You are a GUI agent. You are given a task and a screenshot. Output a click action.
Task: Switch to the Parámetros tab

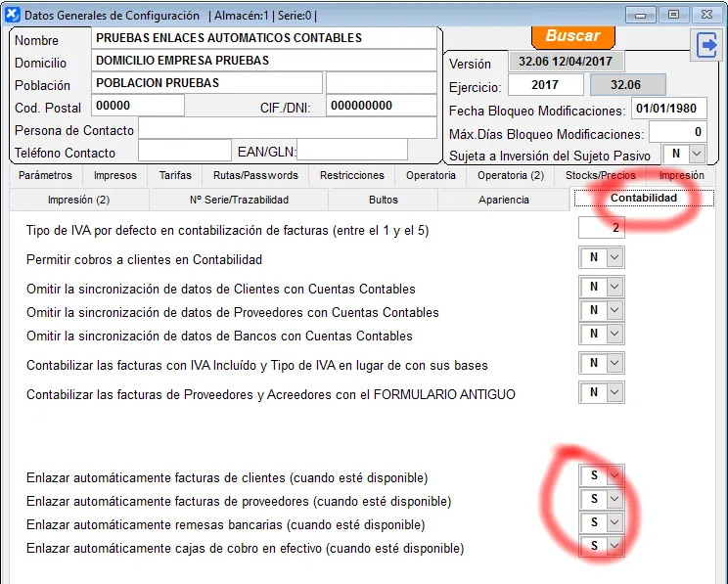46,175
